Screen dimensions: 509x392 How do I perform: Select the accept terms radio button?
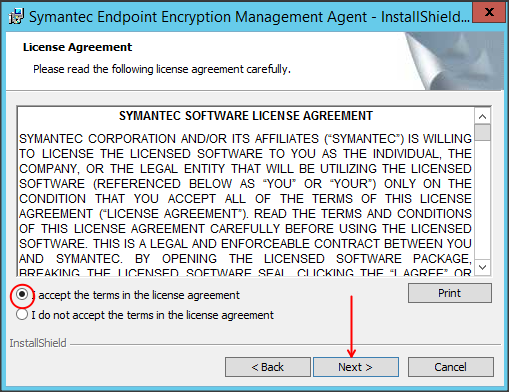point(22,295)
